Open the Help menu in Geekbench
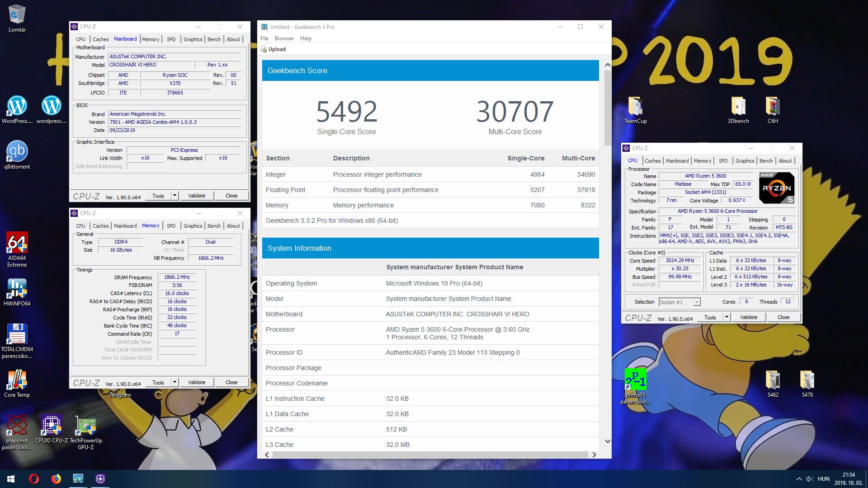Screen dimensions: 868x488 [x=306, y=38]
